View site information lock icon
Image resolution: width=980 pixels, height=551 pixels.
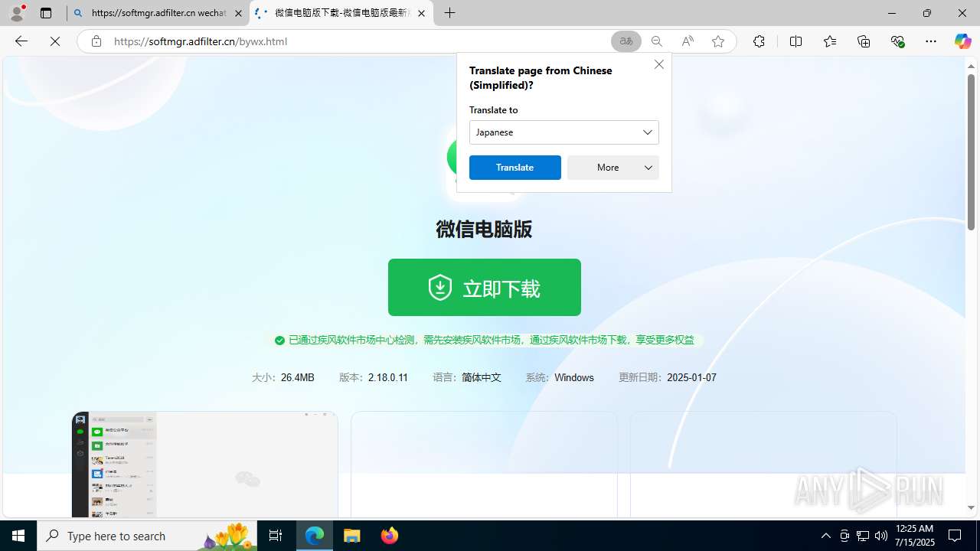tap(96, 41)
